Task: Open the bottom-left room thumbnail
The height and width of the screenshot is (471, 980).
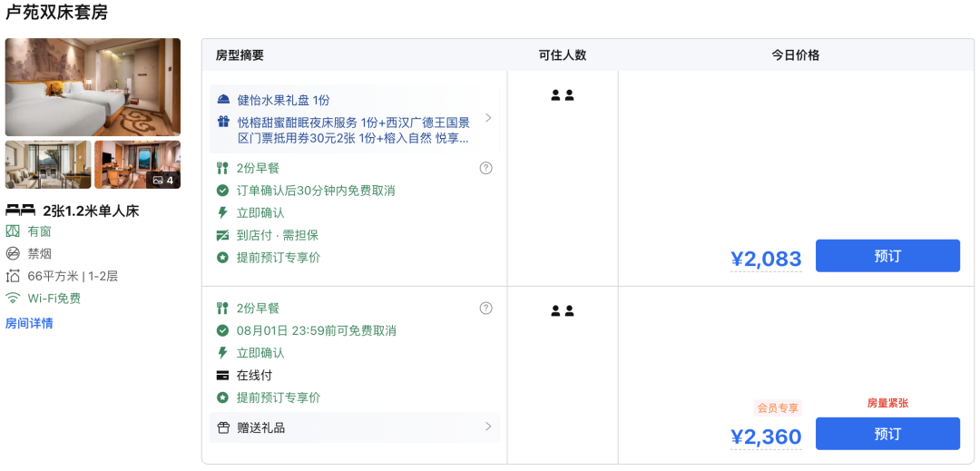Action: click(x=48, y=164)
